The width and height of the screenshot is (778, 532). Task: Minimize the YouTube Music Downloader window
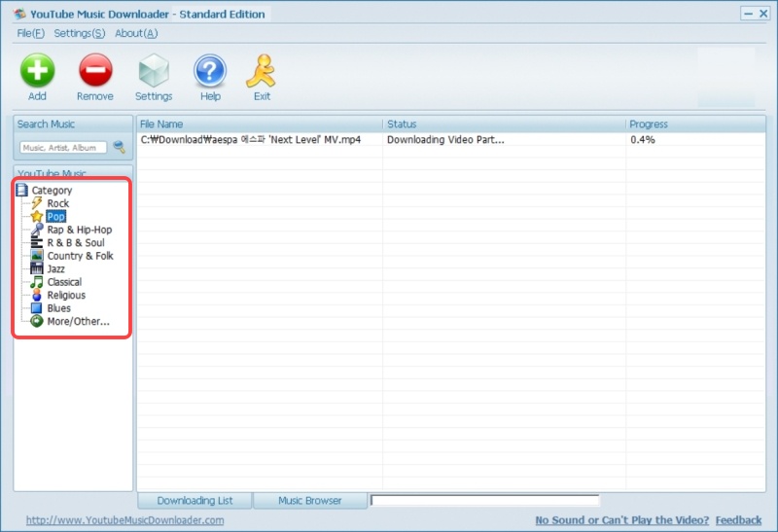pos(748,14)
